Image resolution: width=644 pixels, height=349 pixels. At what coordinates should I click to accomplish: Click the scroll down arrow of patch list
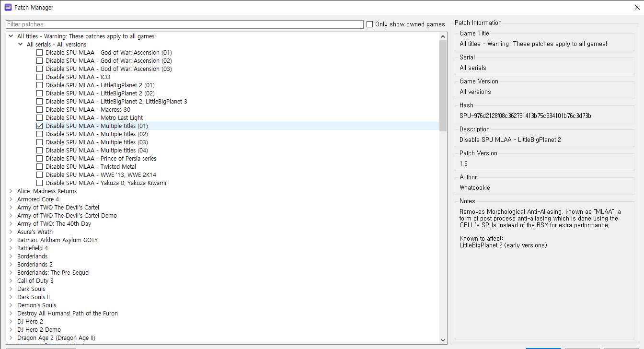pyautogui.click(x=443, y=340)
